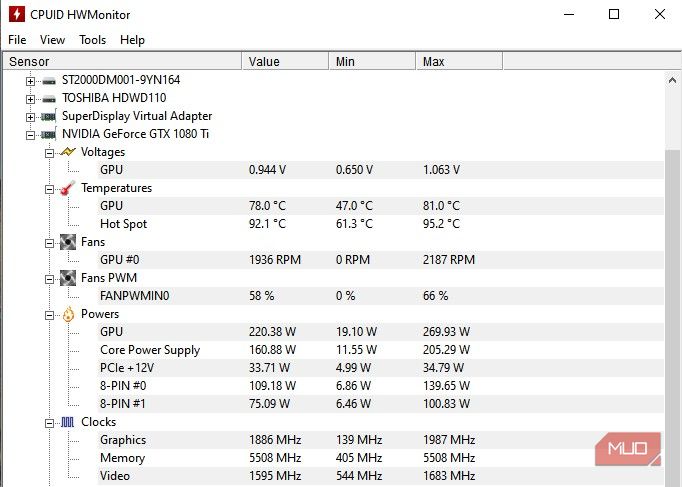Click the Voltages lightning bolt icon
Screen dimensions: 682x487
pos(68,152)
